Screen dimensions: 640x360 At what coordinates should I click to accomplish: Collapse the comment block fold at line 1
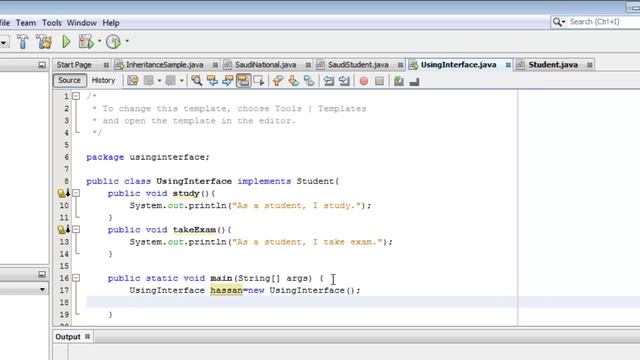coord(76,96)
